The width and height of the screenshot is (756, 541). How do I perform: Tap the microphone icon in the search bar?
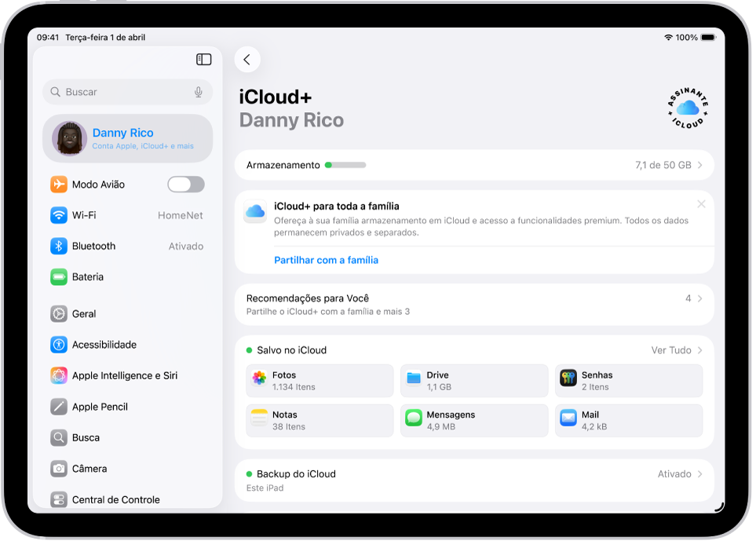(200, 92)
